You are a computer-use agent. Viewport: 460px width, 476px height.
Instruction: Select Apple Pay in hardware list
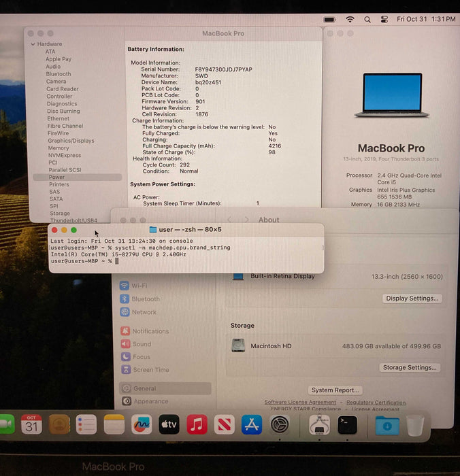[59, 59]
